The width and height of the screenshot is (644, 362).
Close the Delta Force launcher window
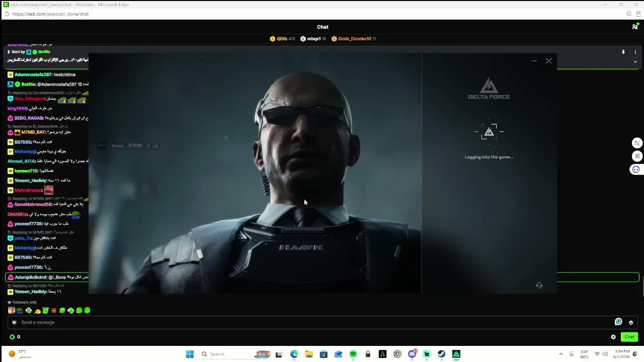click(548, 61)
